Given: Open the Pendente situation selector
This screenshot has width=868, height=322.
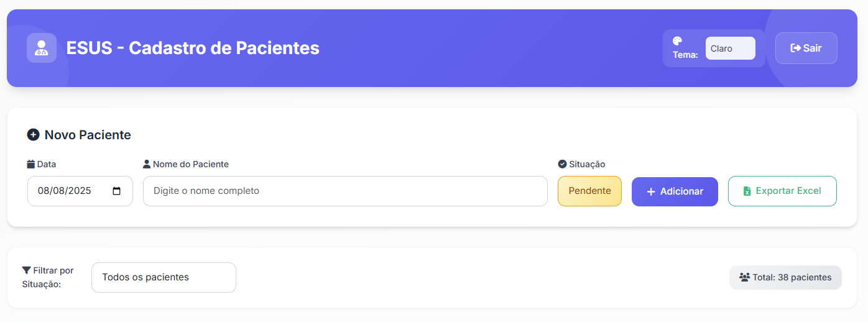Looking at the screenshot, I should (589, 191).
